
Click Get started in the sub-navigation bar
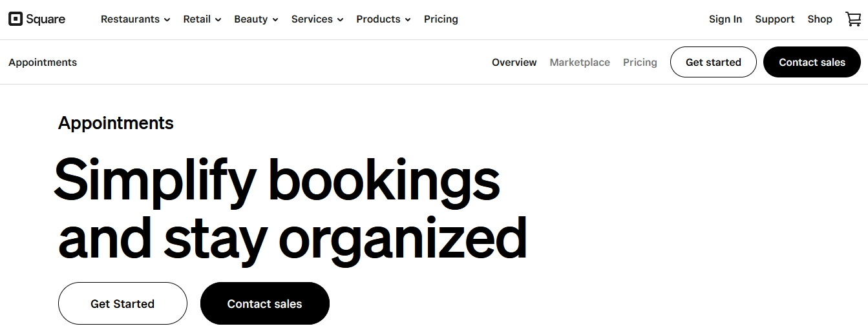(714, 62)
